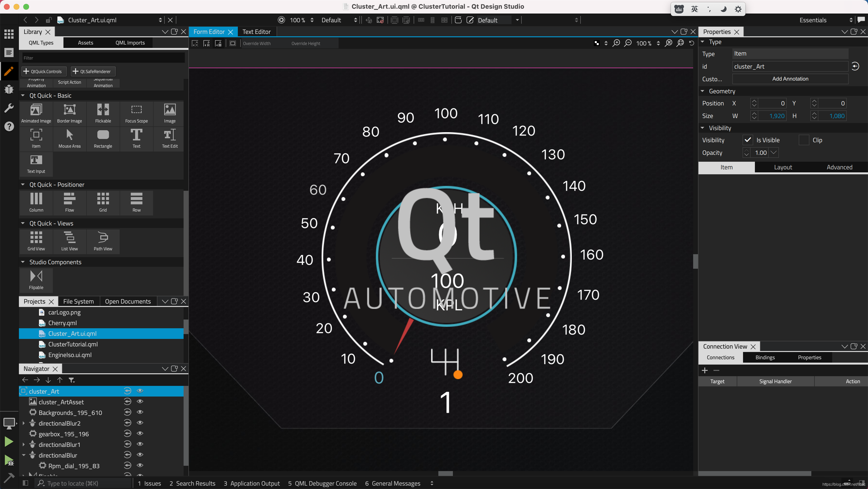This screenshot has width=868, height=489.
Task: Click Add Annotation button
Action: (790, 79)
